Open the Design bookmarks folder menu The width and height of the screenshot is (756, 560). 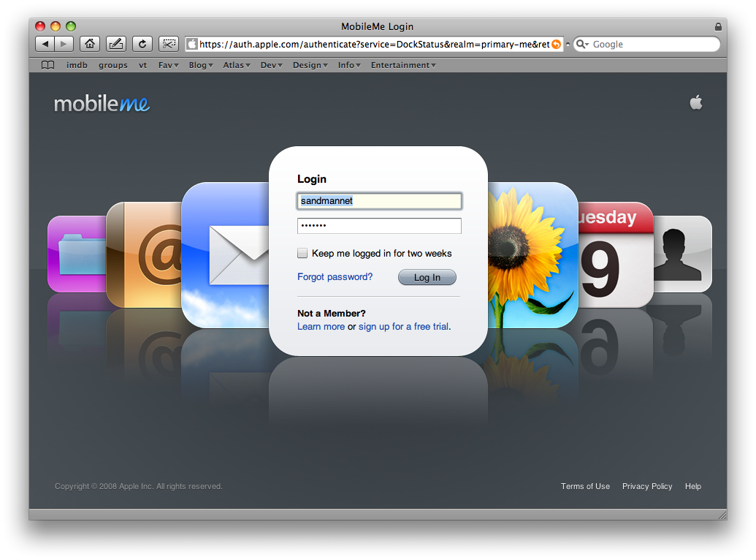point(310,65)
